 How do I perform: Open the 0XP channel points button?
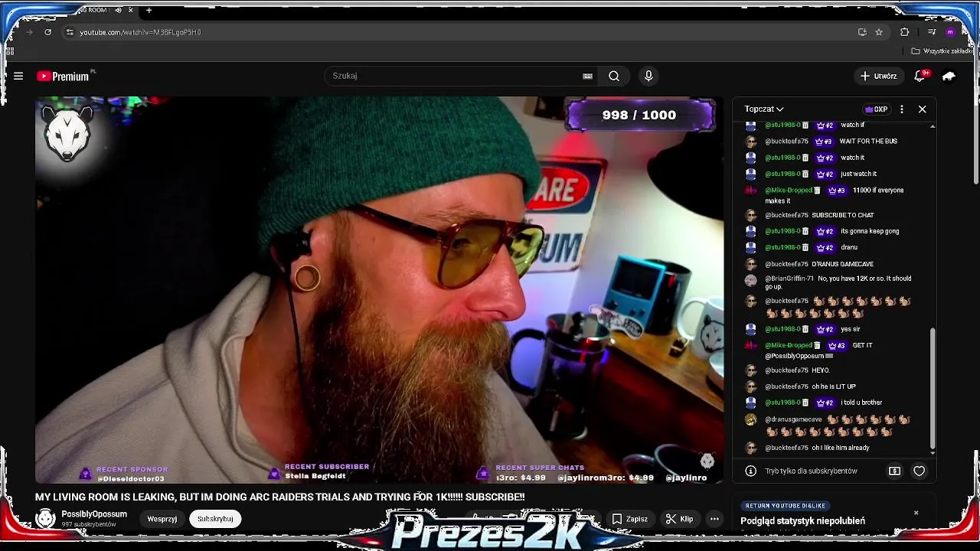pos(876,109)
